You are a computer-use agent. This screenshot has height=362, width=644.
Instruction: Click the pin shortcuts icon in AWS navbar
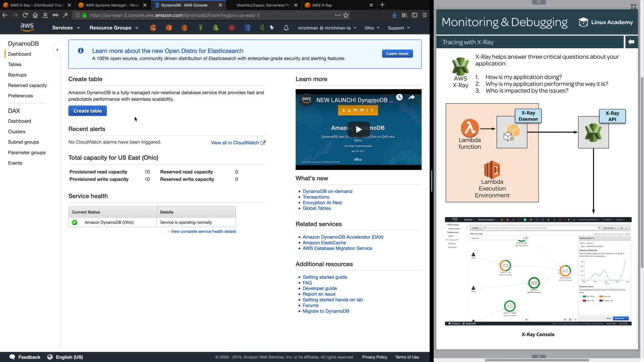272,28
